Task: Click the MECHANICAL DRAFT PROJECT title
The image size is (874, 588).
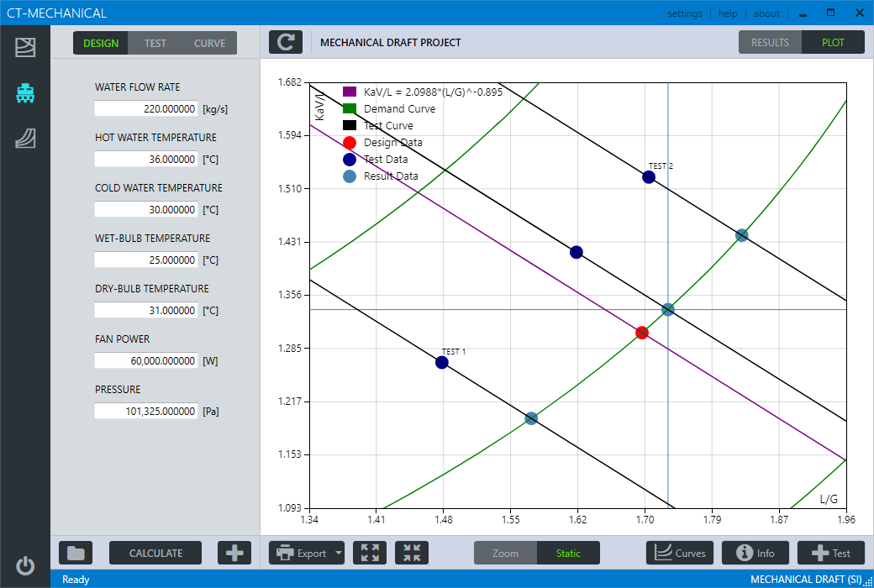Action: (390, 43)
